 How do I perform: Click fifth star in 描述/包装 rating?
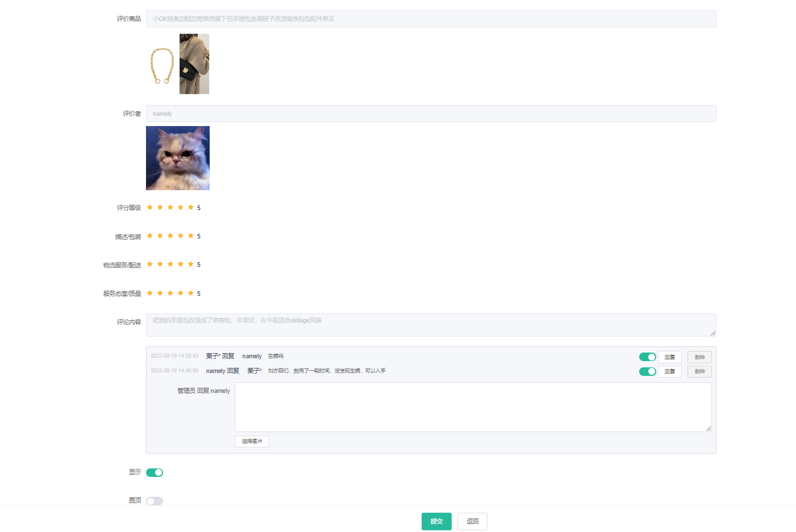[x=191, y=236]
